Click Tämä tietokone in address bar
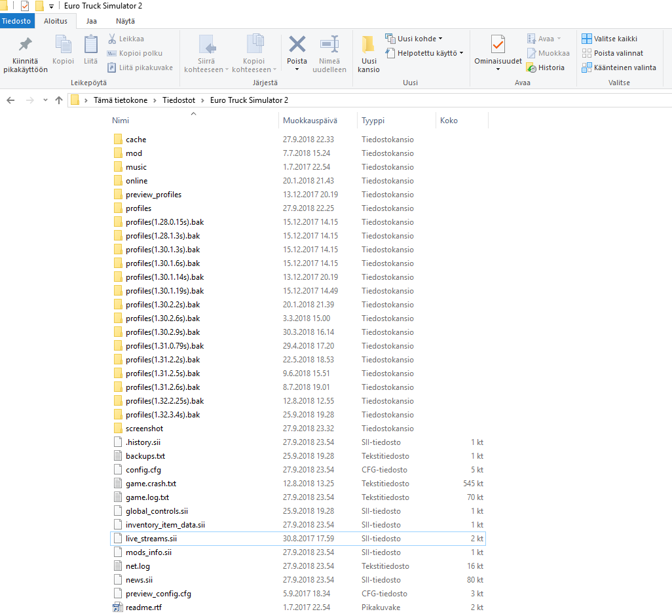This screenshot has width=672, height=616. 121,100
